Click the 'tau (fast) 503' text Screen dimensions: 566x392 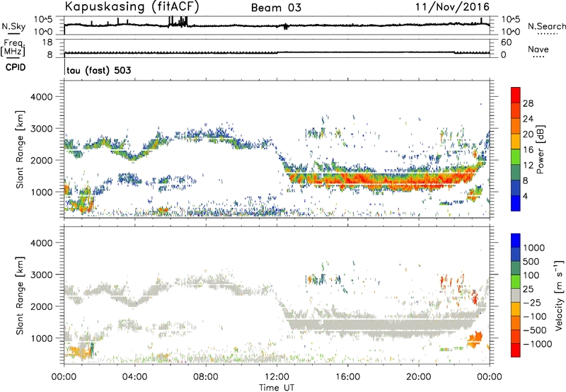point(99,70)
